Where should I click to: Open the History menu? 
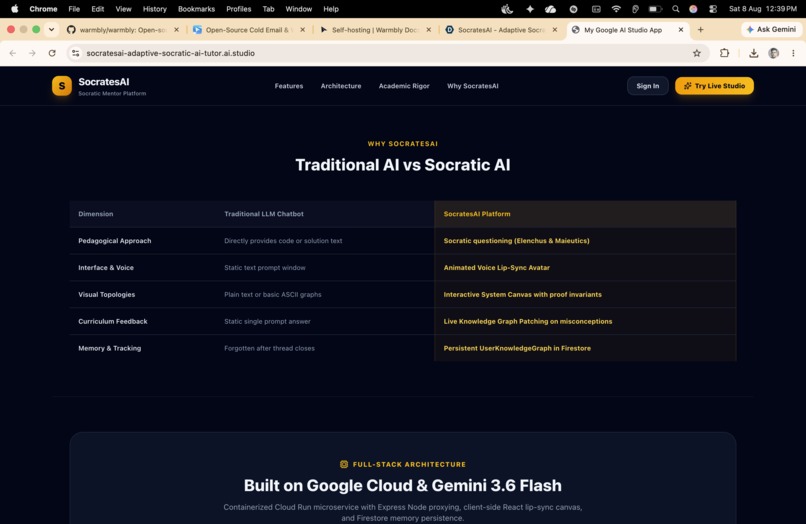[x=155, y=9]
